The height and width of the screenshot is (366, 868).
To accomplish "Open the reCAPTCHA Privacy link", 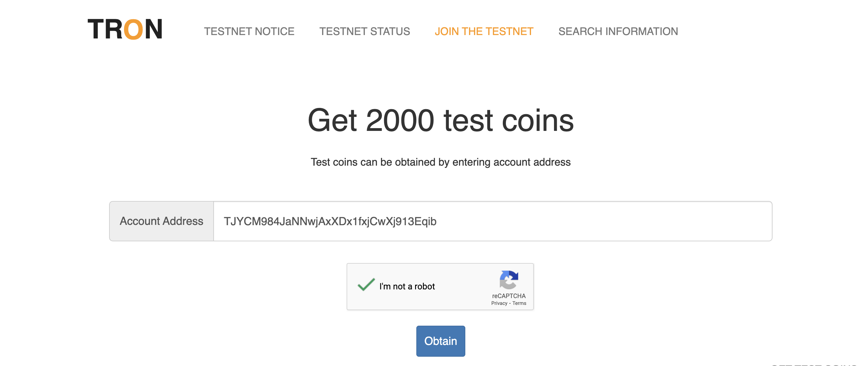I will click(499, 303).
